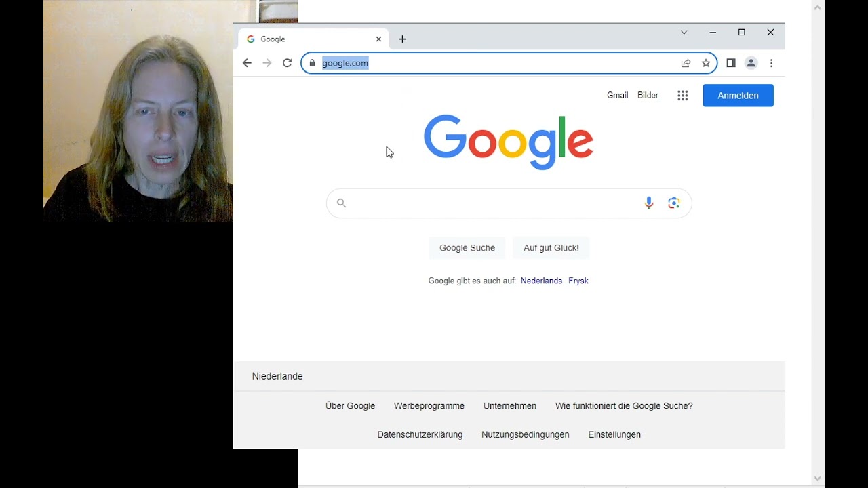Switch Google to Nederlands
This screenshot has width=868, height=488.
[x=541, y=281]
